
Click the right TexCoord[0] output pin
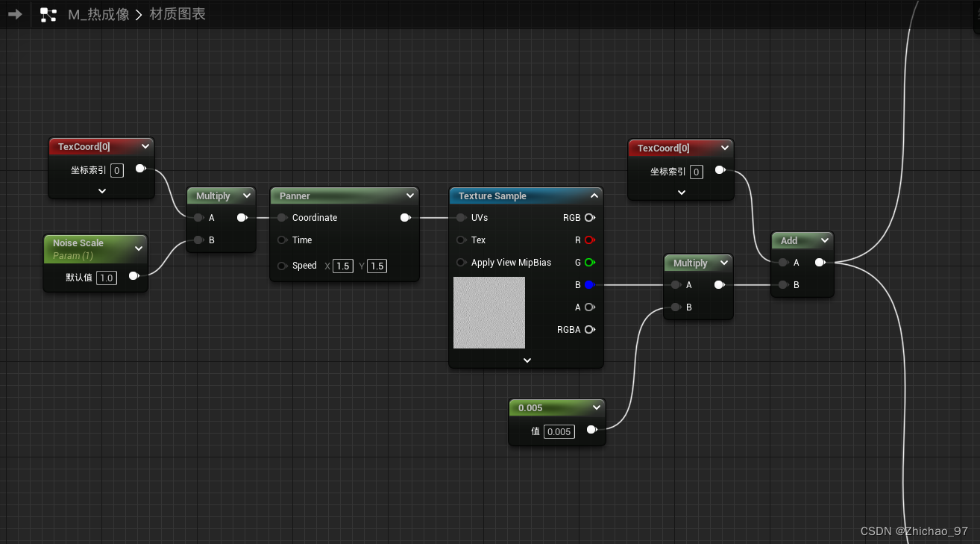(720, 171)
